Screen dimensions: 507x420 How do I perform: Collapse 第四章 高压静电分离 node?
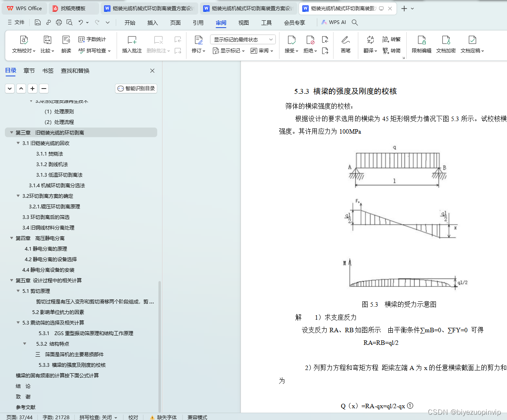(11, 238)
